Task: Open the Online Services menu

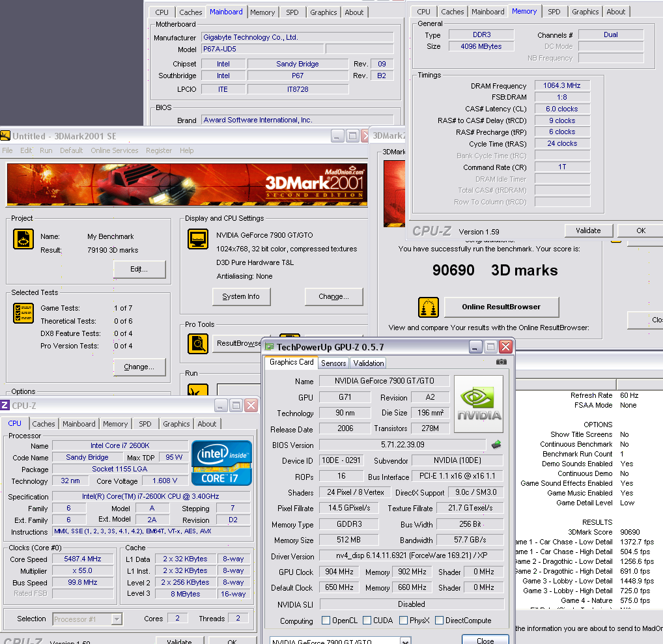Action: coord(114,150)
